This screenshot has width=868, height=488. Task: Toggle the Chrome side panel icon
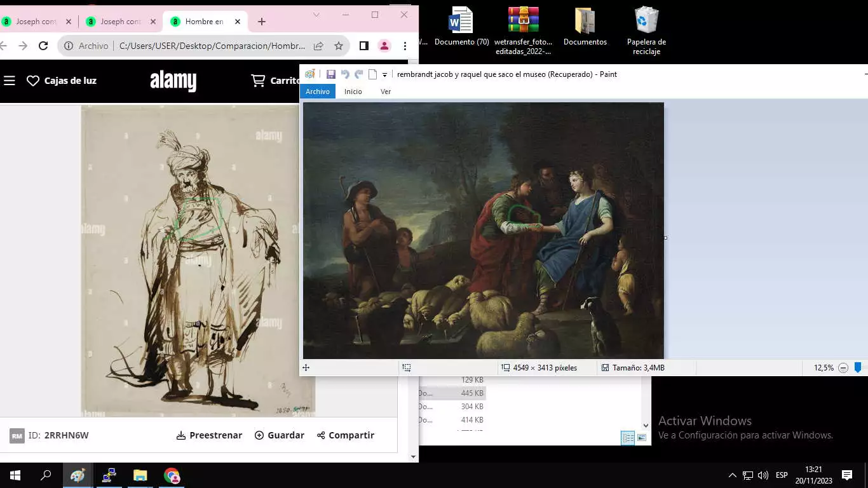(364, 46)
